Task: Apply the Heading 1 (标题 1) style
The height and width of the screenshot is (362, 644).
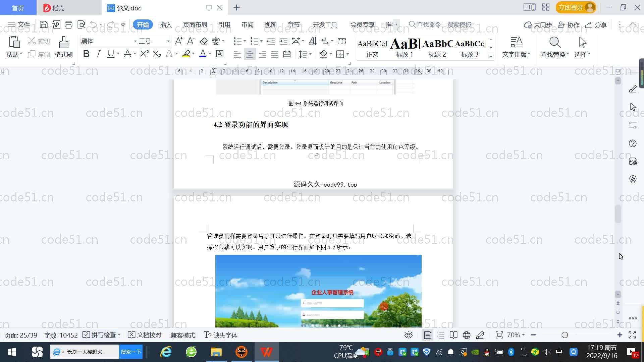Action: (x=405, y=47)
